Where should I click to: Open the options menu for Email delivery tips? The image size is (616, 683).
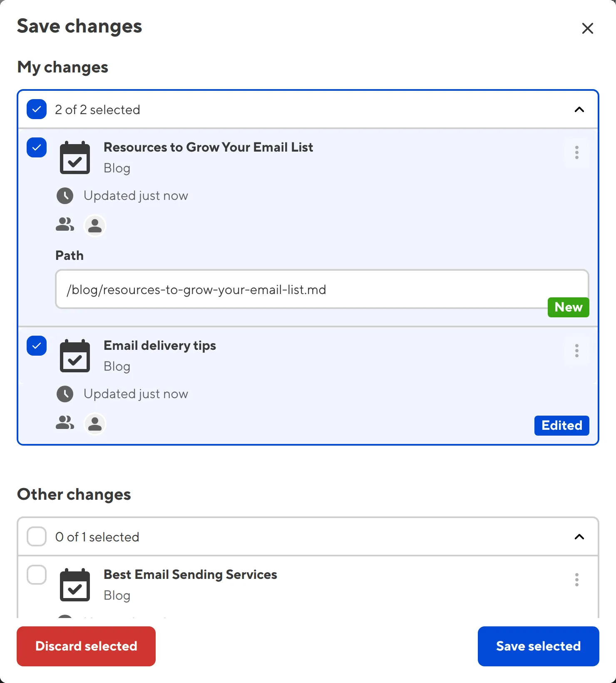pos(577,351)
